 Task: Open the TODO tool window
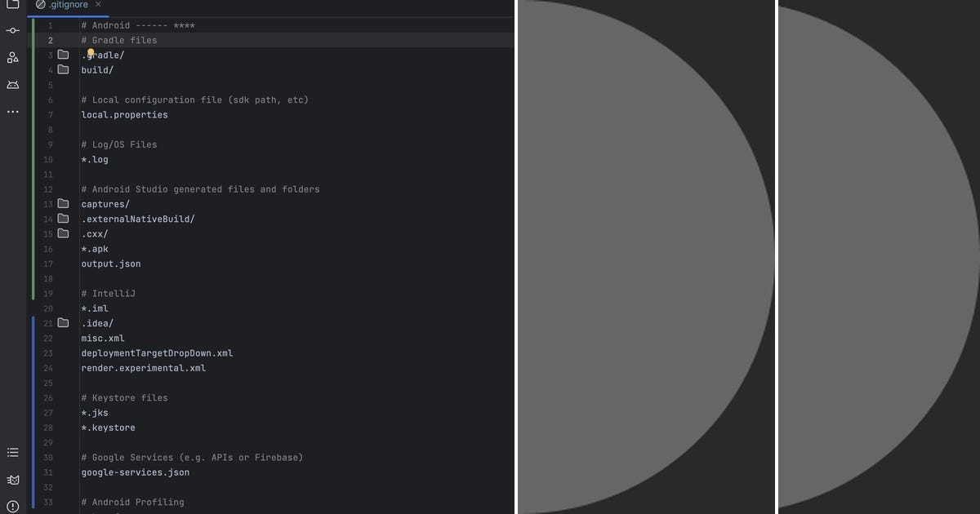click(12, 452)
